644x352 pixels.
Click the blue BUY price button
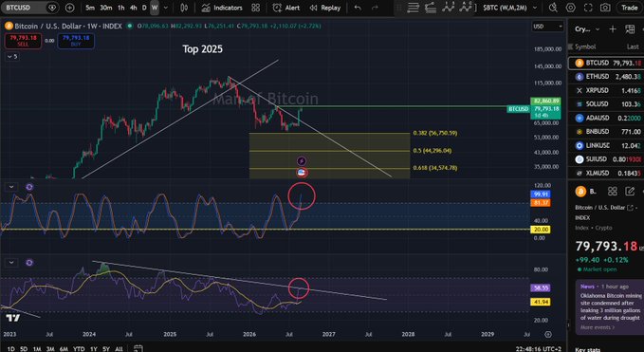click(76, 41)
